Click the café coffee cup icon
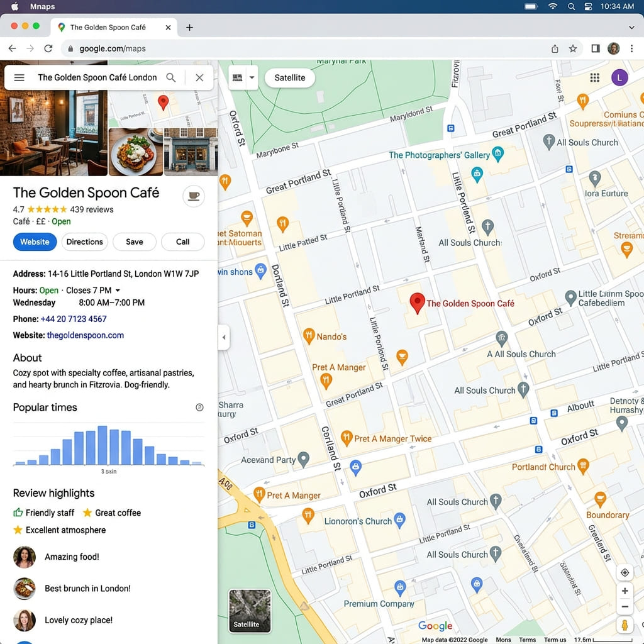Image resolution: width=644 pixels, height=644 pixels. 193,196
